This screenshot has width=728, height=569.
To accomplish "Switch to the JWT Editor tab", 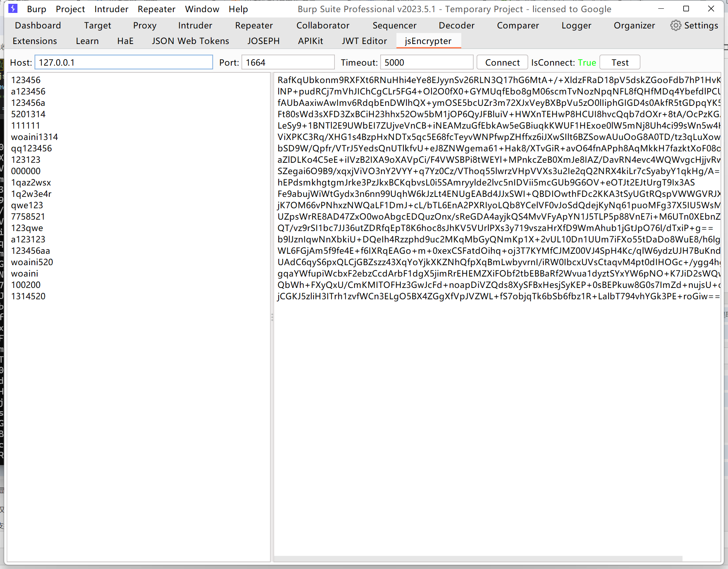I will [364, 41].
